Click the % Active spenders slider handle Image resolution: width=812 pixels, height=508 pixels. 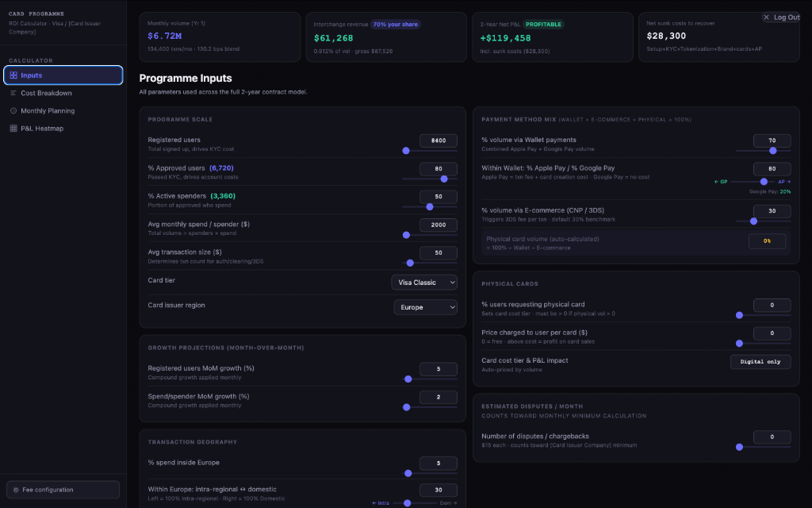tap(429, 207)
